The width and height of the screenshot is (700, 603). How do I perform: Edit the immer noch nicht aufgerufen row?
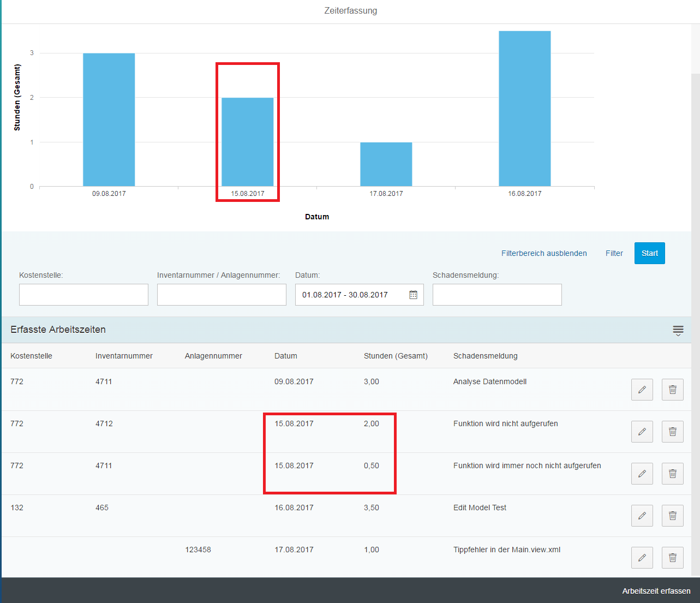[642, 474]
